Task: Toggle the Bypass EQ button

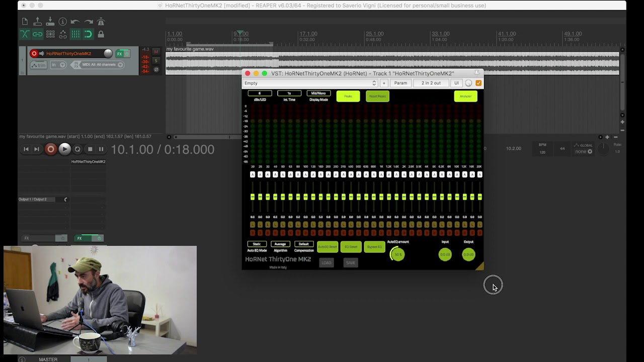Action: tap(375, 247)
